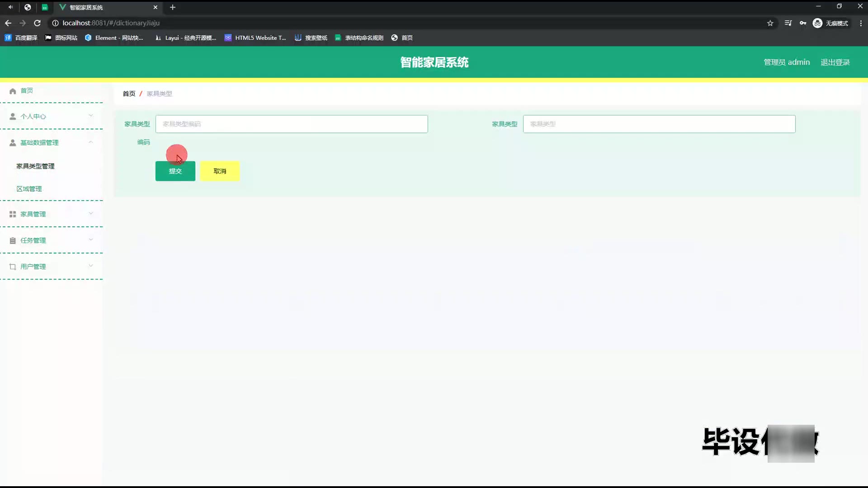This screenshot has width=868, height=488.
Task: Expand the 个人中心 menu chevron
Action: tap(91, 116)
